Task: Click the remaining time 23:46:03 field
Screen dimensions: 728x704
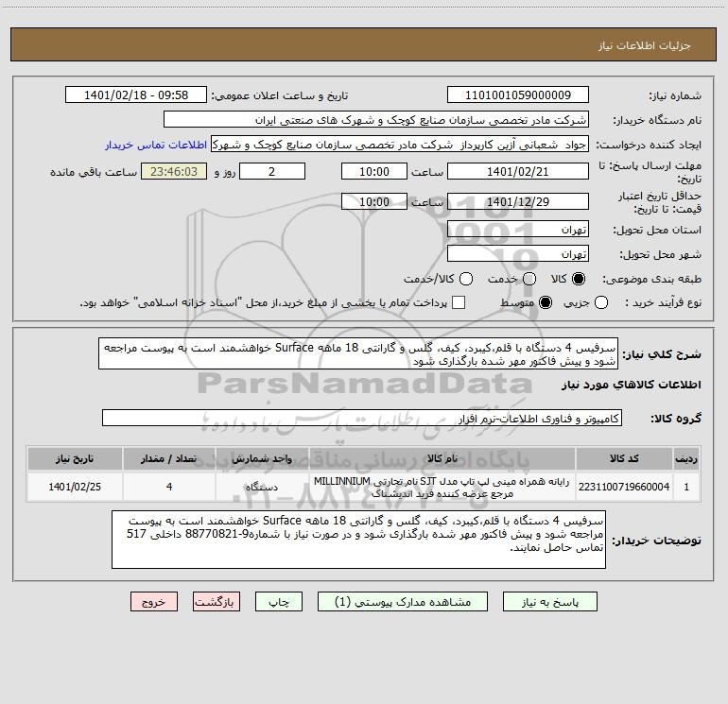Action: click(174, 172)
